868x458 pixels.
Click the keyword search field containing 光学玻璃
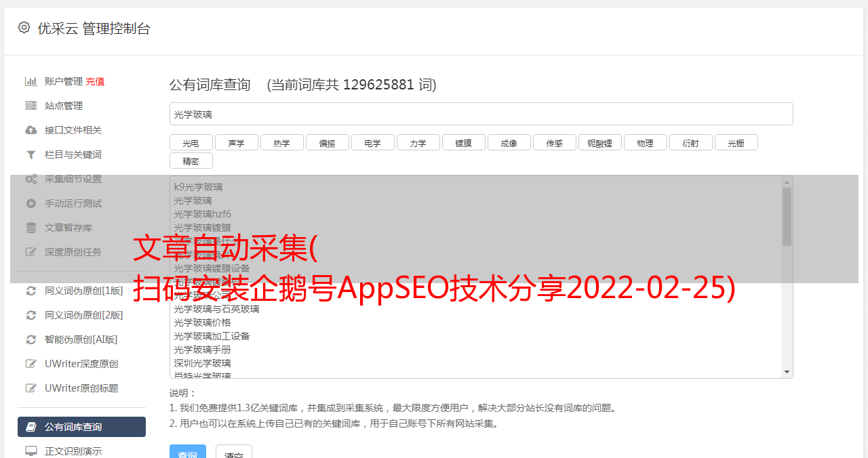481,114
